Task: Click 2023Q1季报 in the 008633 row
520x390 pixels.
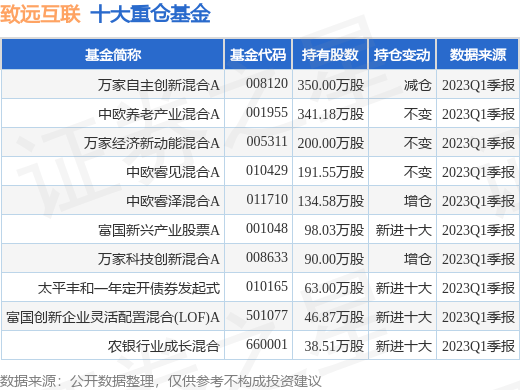Action: pos(478,259)
